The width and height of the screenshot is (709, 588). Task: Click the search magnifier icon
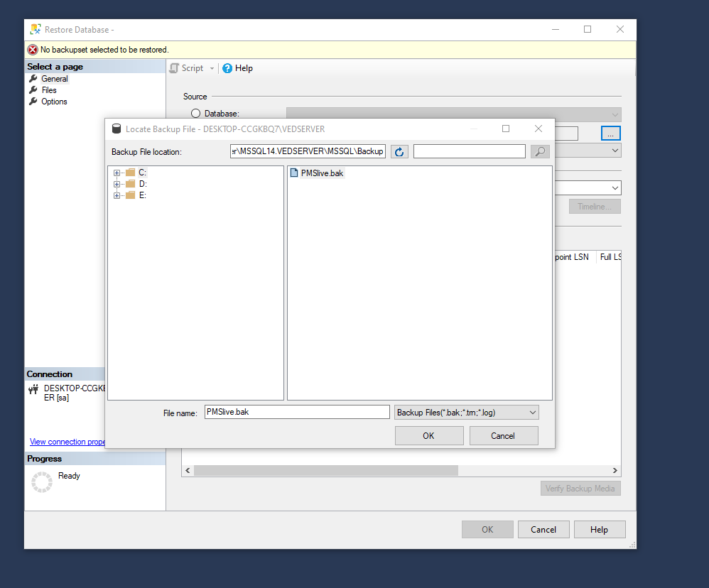[x=540, y=151]
